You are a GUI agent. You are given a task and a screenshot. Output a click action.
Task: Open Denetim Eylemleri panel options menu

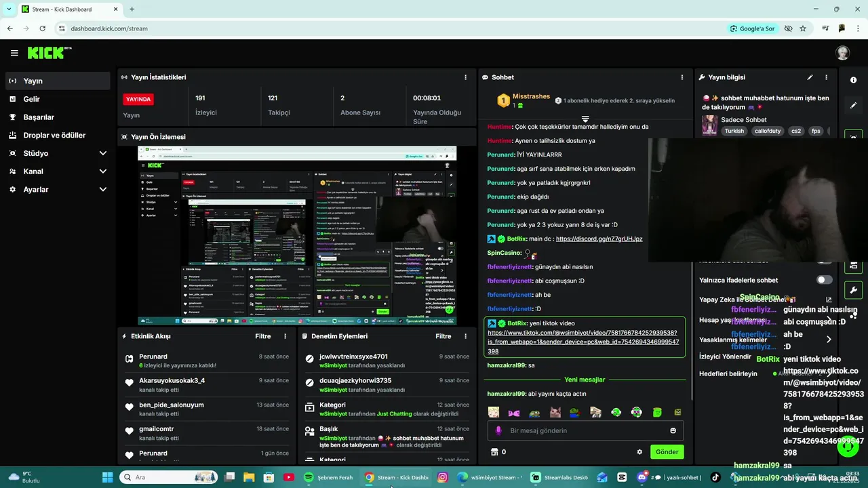[x=465, y=336]
